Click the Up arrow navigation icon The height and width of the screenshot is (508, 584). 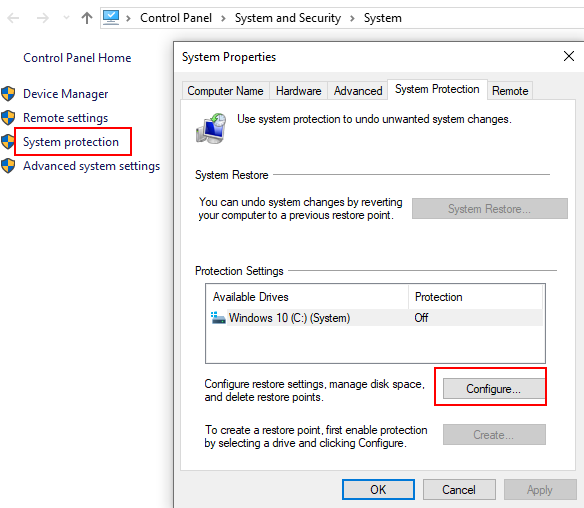click(87, 18)
